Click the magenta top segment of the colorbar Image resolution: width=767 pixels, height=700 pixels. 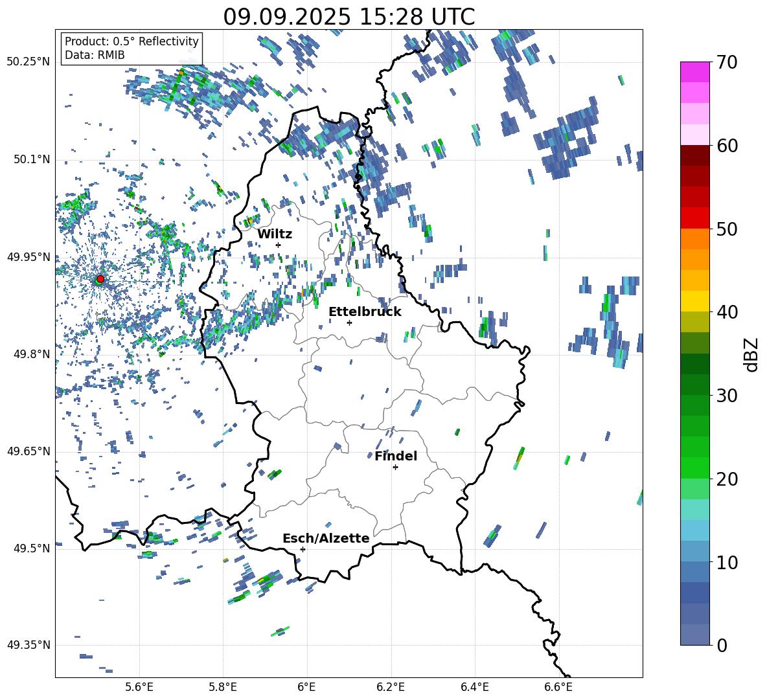point(694,73)
